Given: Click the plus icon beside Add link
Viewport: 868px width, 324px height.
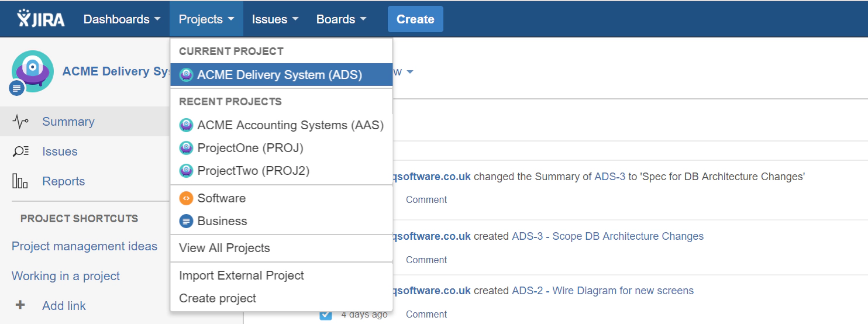Looking at the screenshot, I should click(x=20, y=305).
